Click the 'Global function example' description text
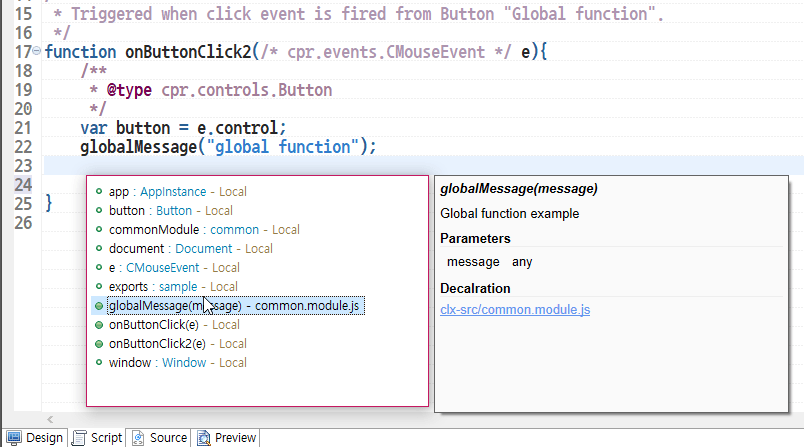Image resolution: width=804 pixels, height=447 pixels. click(x=510, y=214)
